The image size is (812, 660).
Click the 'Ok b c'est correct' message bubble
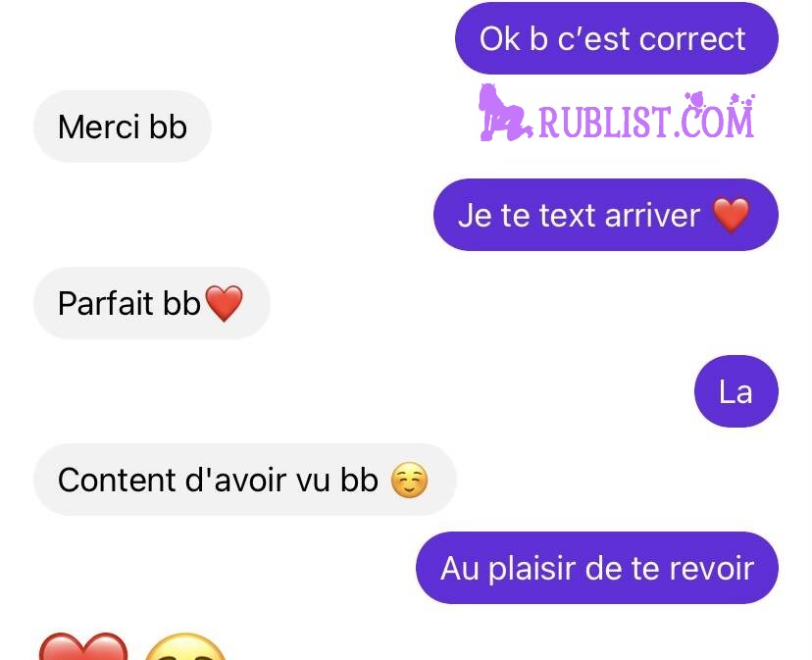coord(616,39)
